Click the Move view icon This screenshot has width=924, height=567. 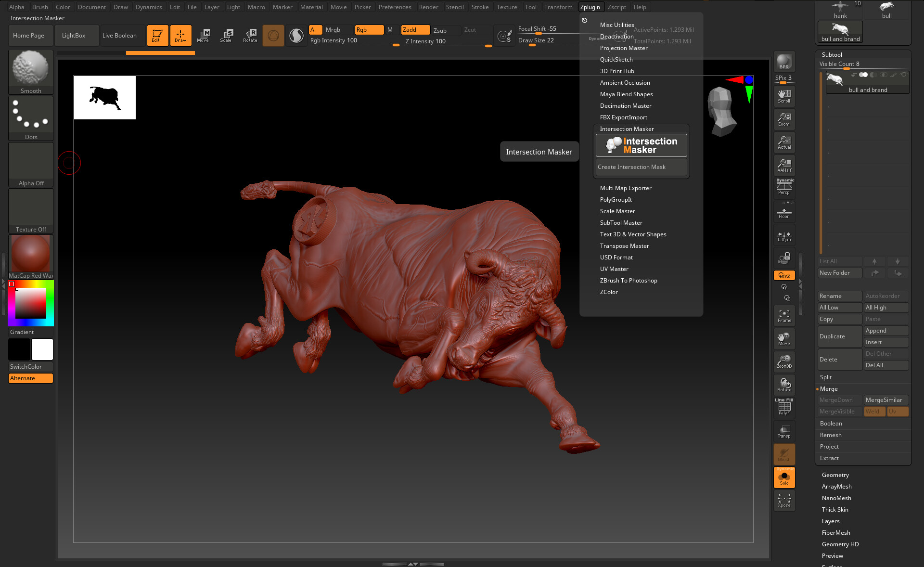[x=784, y=339]
